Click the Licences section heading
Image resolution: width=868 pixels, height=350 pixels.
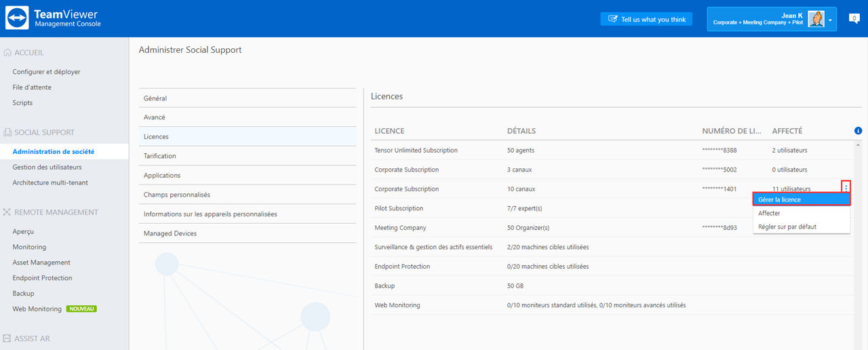click(387, 96)
